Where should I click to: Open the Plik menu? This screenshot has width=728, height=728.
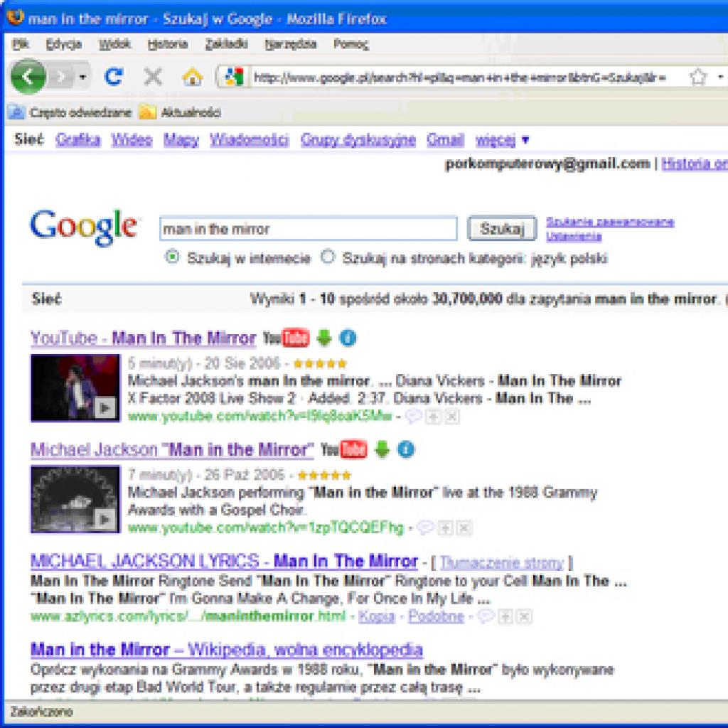pyautogui.click(x=21, y=44)
